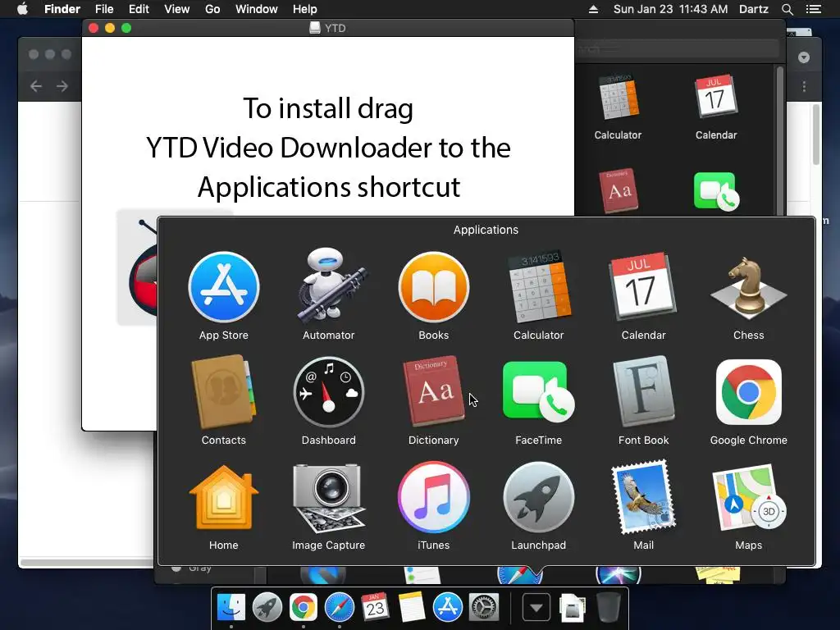
Task: Open Contacts in the Applications stack
Action: [224, 392]
